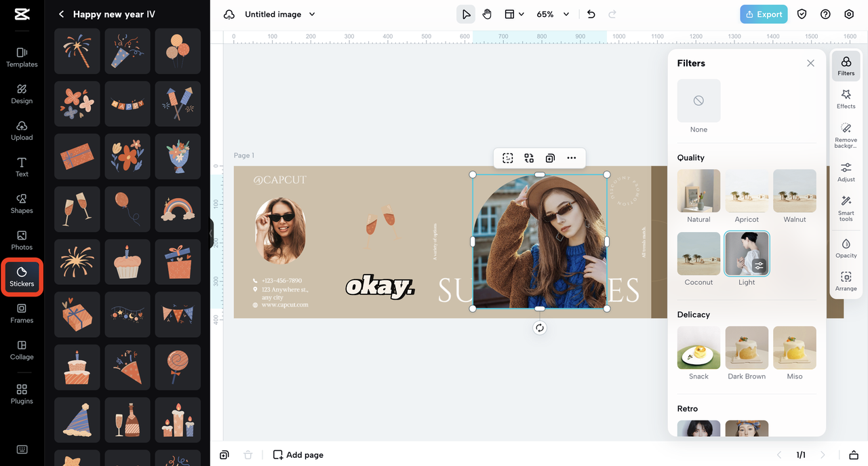Add the HAPPY banner sticker
The image size is (868, 466).
click(x=127, y=104)
